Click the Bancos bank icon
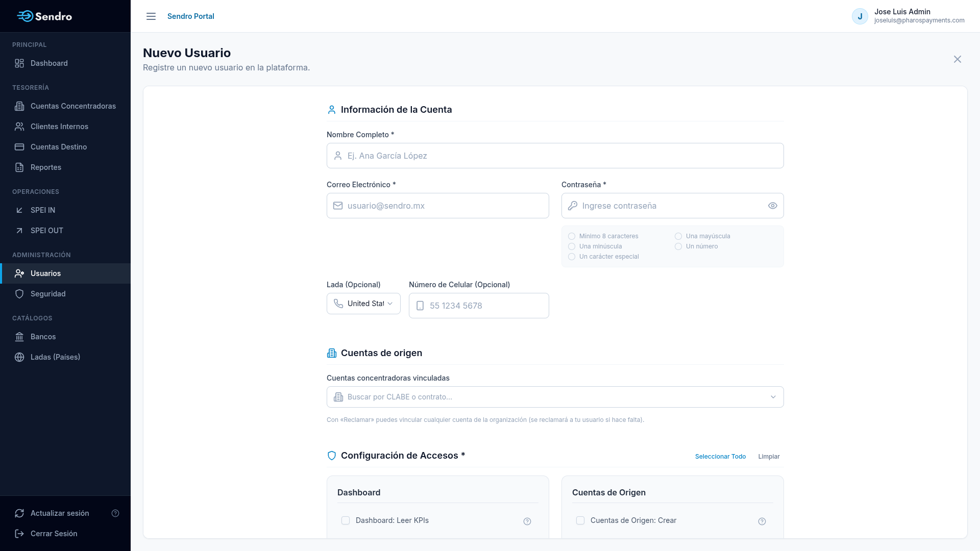 (x=19, y=337)
